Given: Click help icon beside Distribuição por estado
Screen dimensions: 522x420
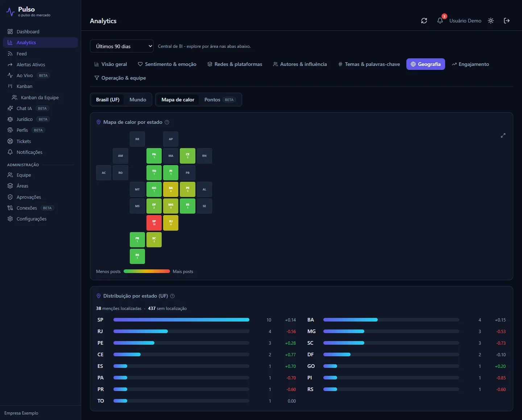Looking at the screenshot, I should click(173, 296).
